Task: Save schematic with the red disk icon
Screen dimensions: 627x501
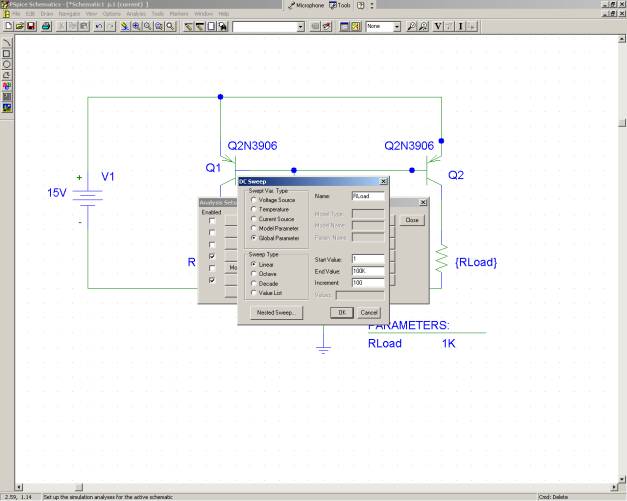Action: click(x=32, y=25)
